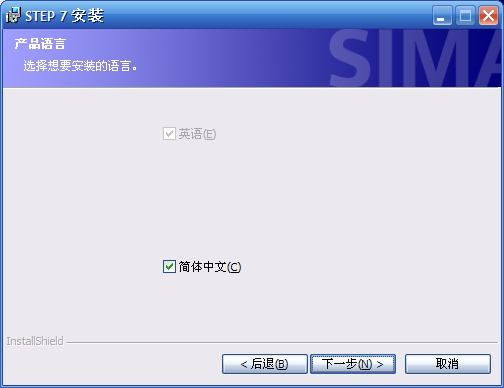Click the STEP 7 安装 title text
The image size is (504, 388).
pos(64,16)
